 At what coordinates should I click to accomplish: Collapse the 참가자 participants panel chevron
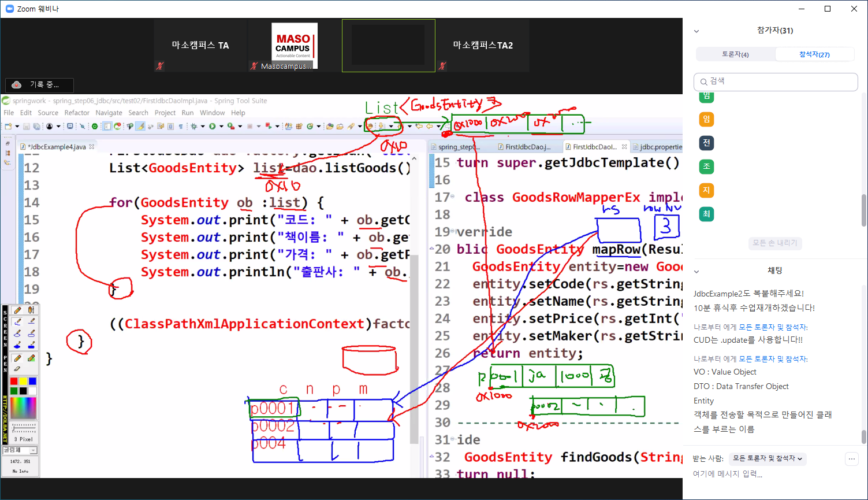(x=696, y=31)
